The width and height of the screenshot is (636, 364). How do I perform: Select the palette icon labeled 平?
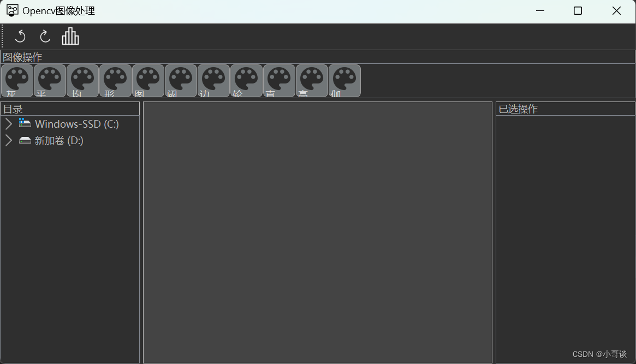pyautogui.click(x=50, y=81)
